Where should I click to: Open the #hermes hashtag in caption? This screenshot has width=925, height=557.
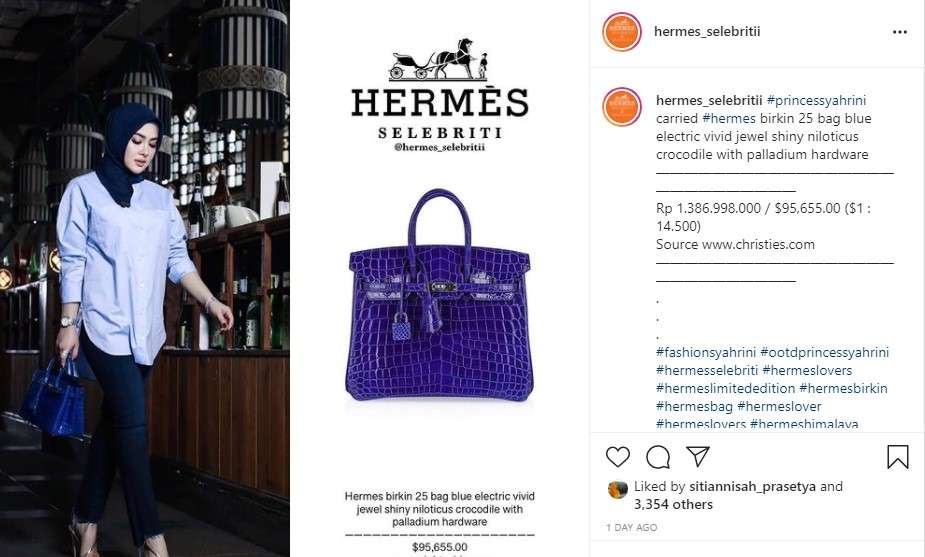click(729, 118)
